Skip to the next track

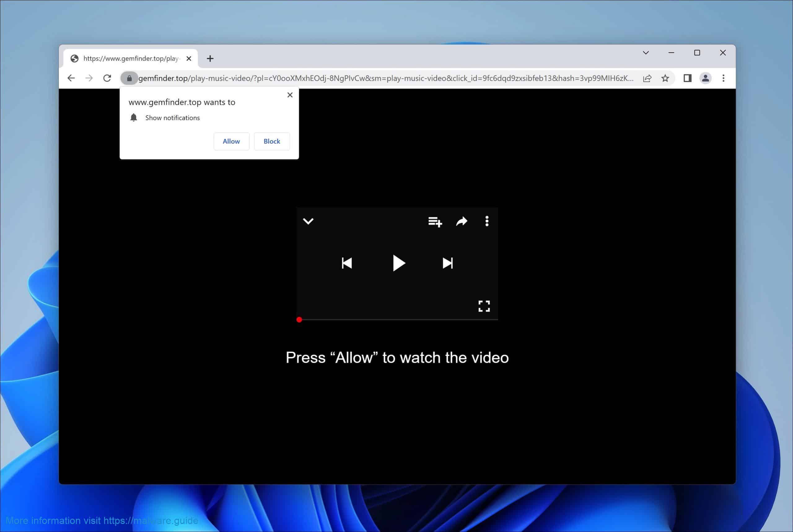click(x=448, y=263)
